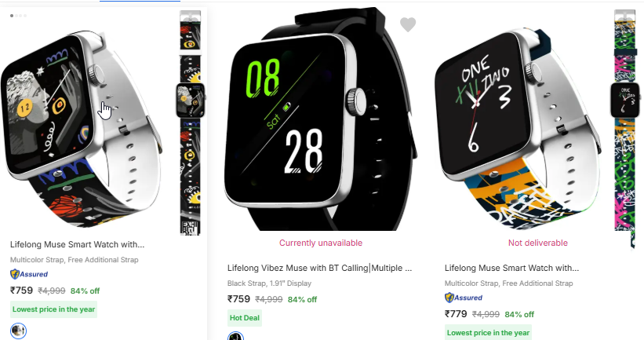Open first Lifelong Muse Smart Watch title
The height and width of the screenshot is (340, 644).
click(77, 245)
